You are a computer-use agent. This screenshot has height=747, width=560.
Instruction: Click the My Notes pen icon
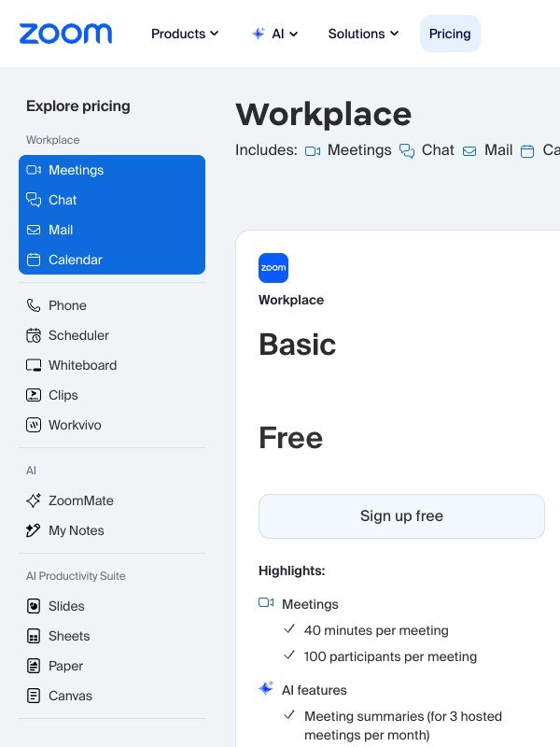tap(33, 530)
